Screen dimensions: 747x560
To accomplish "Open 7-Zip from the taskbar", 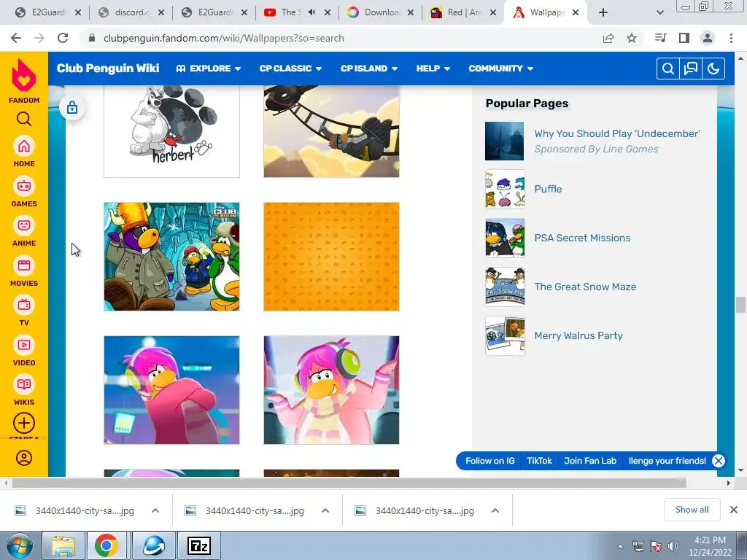I will (x=200, y=545).
